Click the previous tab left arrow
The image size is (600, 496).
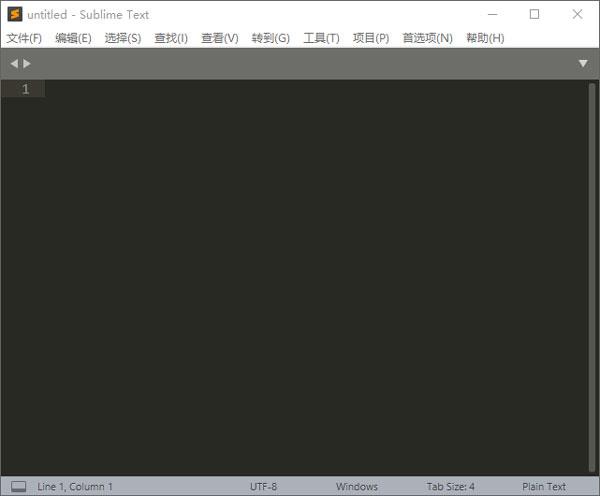click(x=14, y=64)
